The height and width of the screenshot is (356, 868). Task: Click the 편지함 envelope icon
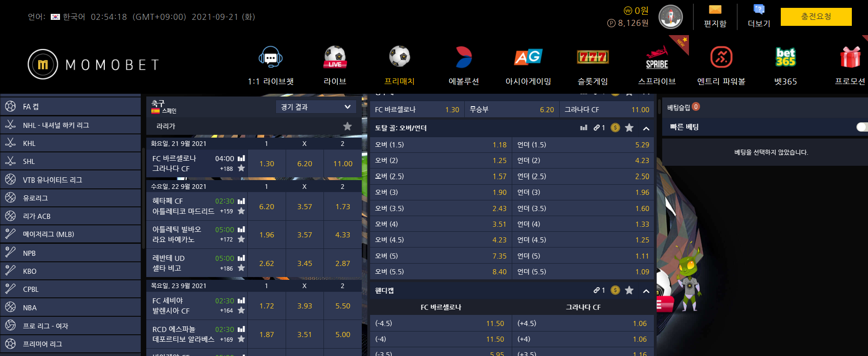(x=715, y=10)
